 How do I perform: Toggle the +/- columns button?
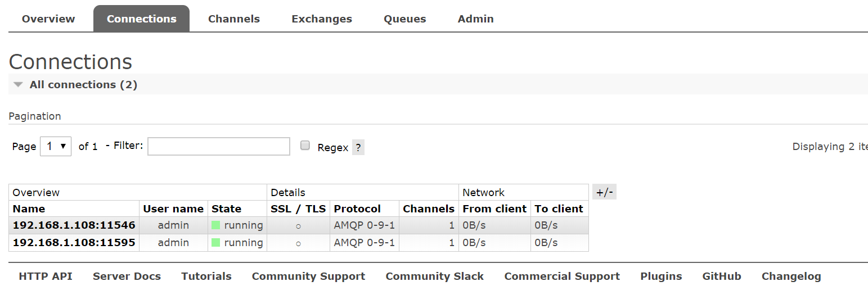tap(604, 192)
